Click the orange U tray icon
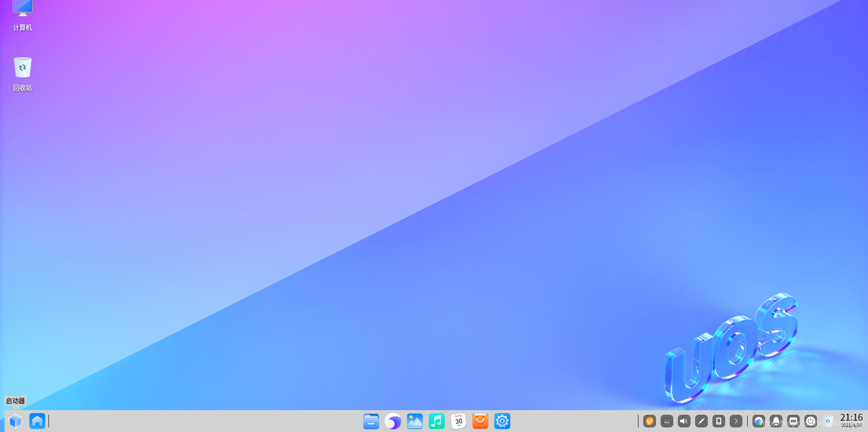This screenshot has height=432, width=868. pos(650,421)
